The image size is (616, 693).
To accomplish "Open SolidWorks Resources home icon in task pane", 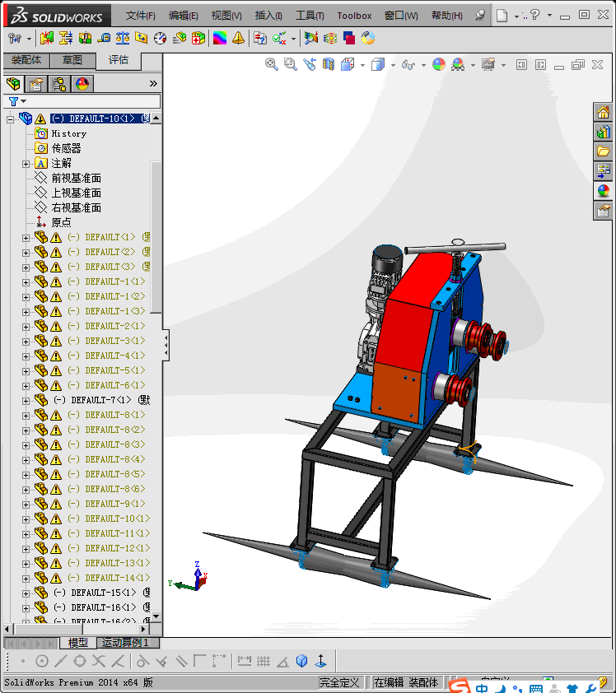I will tap(604, 113).
